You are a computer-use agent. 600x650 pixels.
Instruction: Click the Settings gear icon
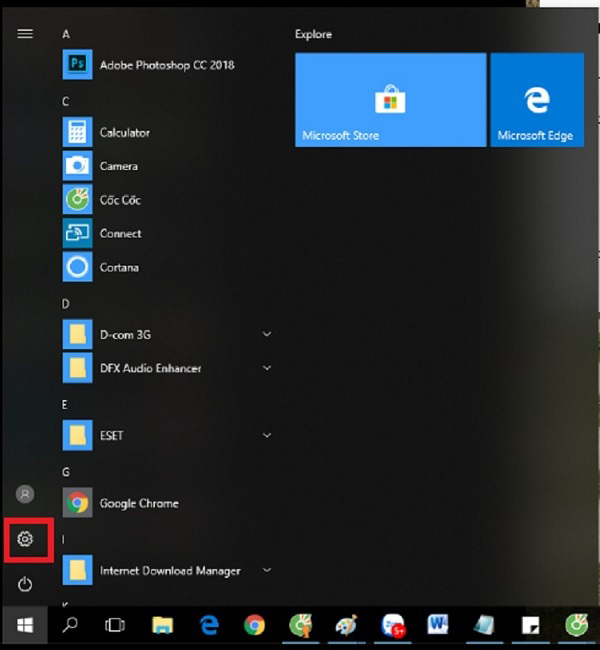26,540
